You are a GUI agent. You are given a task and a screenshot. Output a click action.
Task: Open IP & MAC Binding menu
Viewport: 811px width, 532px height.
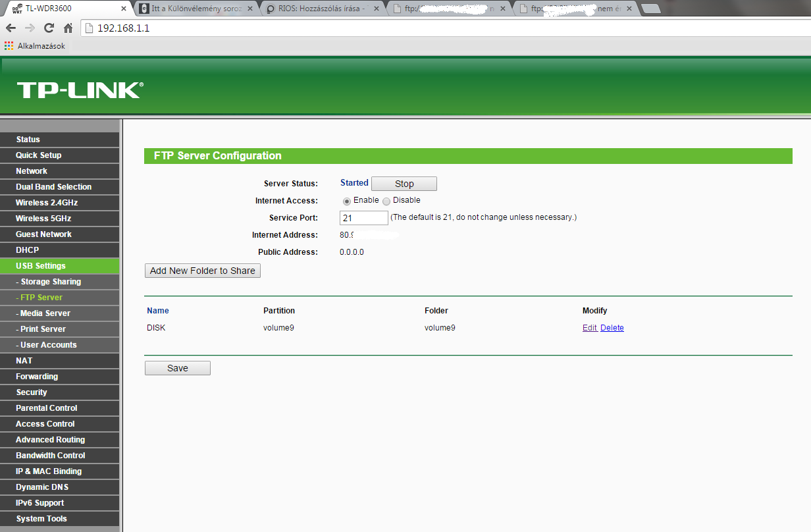click(60, 471)
